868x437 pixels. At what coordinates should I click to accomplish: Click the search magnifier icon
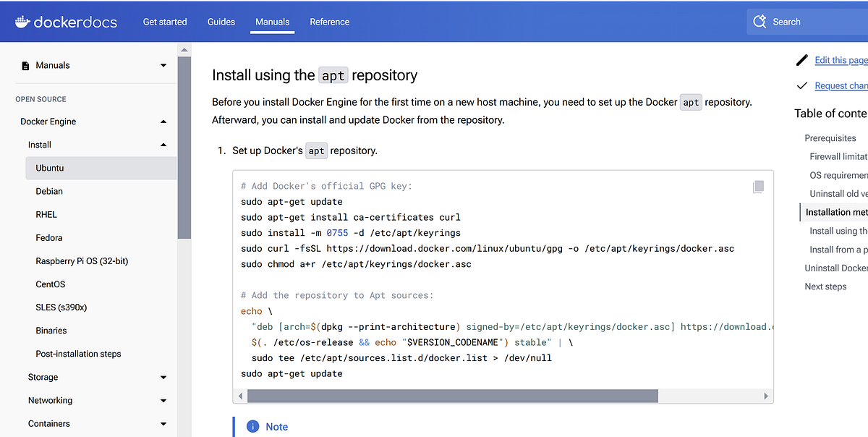(760, 21)
